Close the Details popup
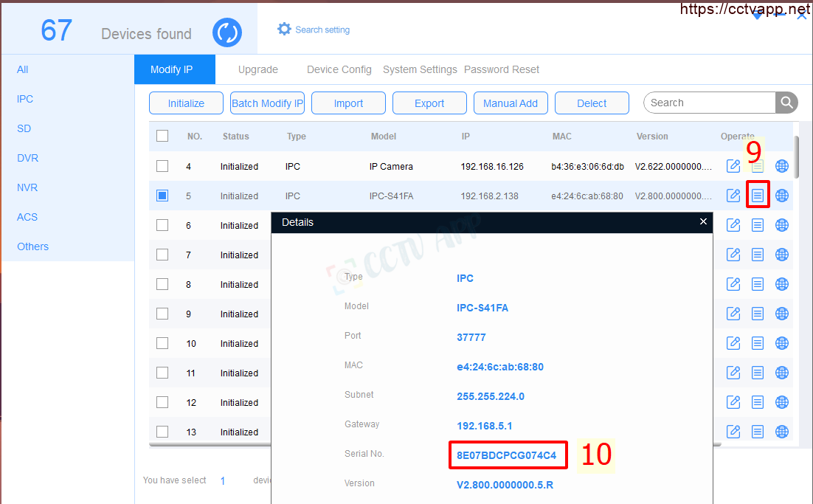 point(703,221)
